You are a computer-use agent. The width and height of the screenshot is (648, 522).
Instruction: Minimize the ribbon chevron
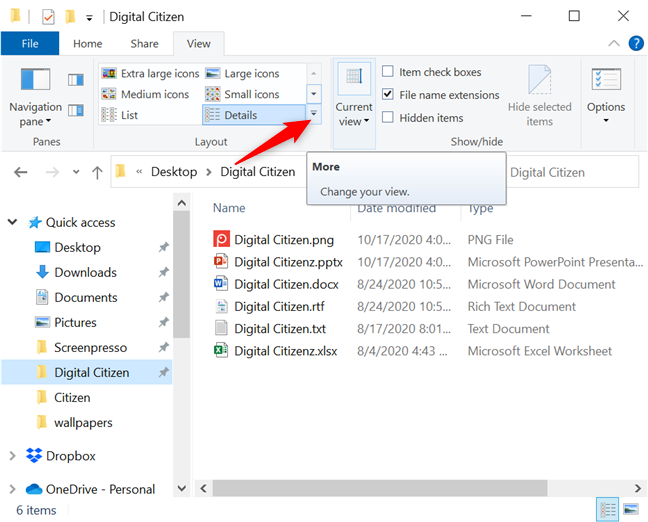tap(614, 43)
